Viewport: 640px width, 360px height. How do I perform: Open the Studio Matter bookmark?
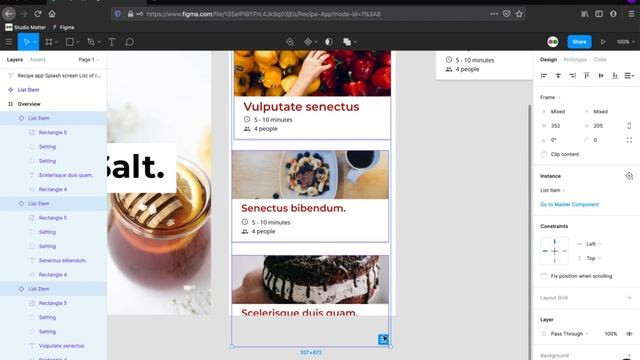click(x=25, y=27)
